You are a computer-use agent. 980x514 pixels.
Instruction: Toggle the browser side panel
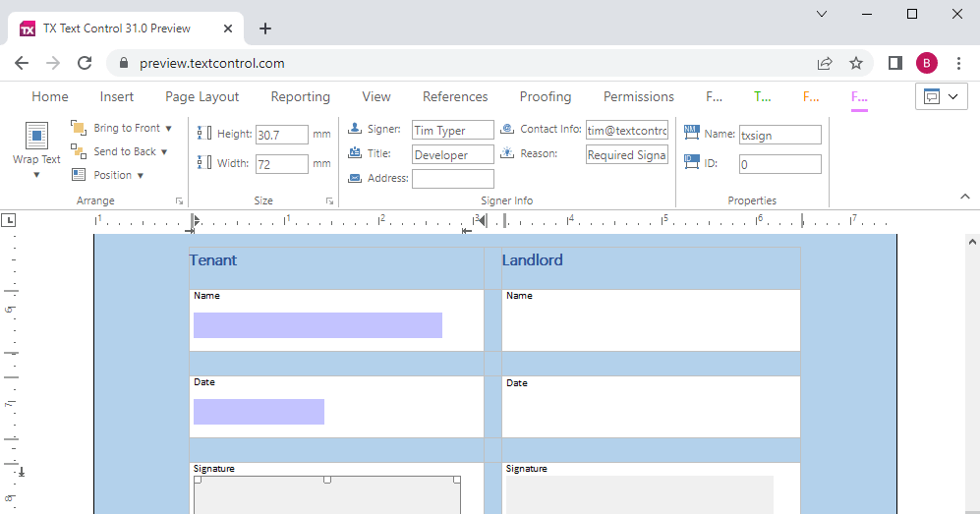(x=894, y=63)
